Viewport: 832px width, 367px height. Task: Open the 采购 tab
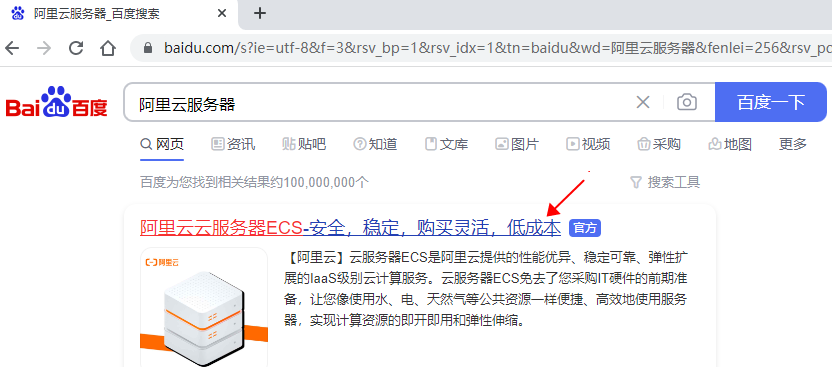coord(659,144)
